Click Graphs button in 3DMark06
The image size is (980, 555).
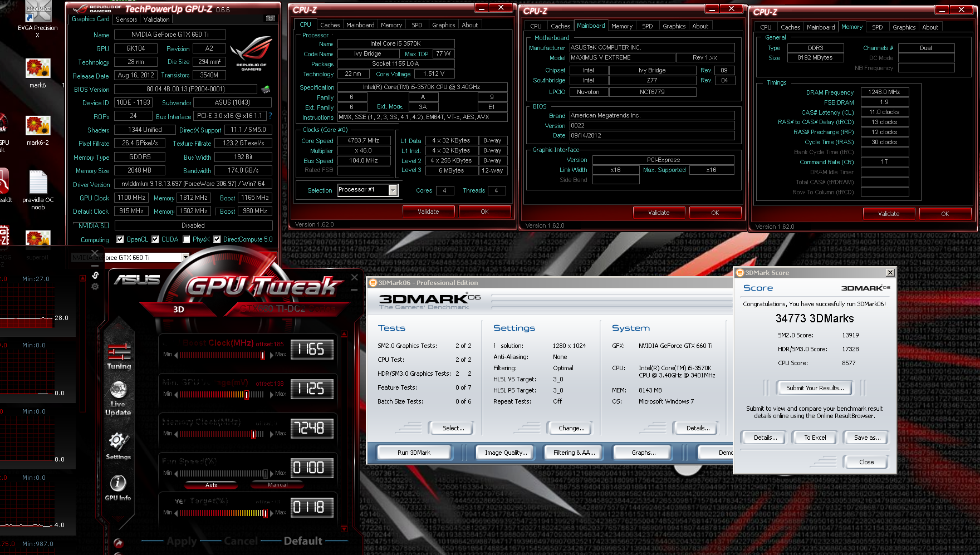pos(643,453)
